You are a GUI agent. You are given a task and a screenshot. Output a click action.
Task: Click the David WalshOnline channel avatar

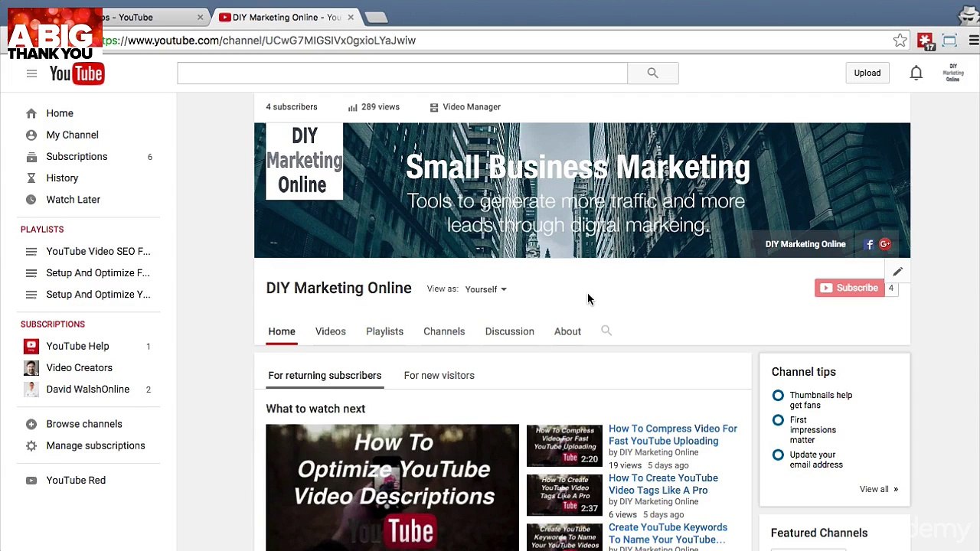pos(31,390)
